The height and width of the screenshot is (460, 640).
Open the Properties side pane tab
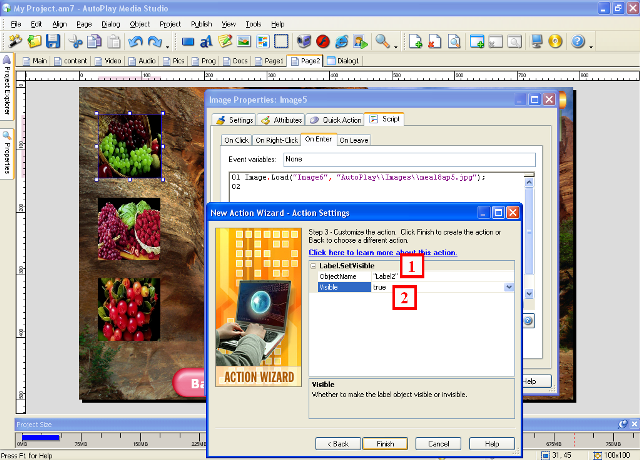pos(6,151)
